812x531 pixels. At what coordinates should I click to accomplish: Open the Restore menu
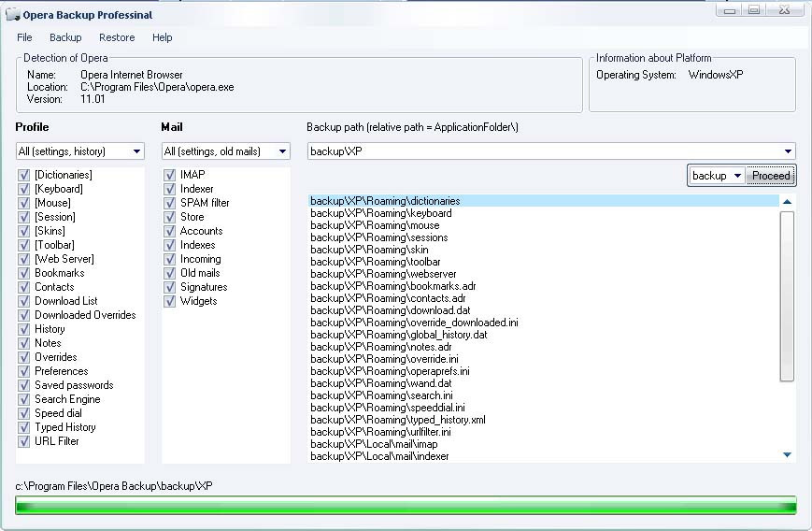click(117, 37)
